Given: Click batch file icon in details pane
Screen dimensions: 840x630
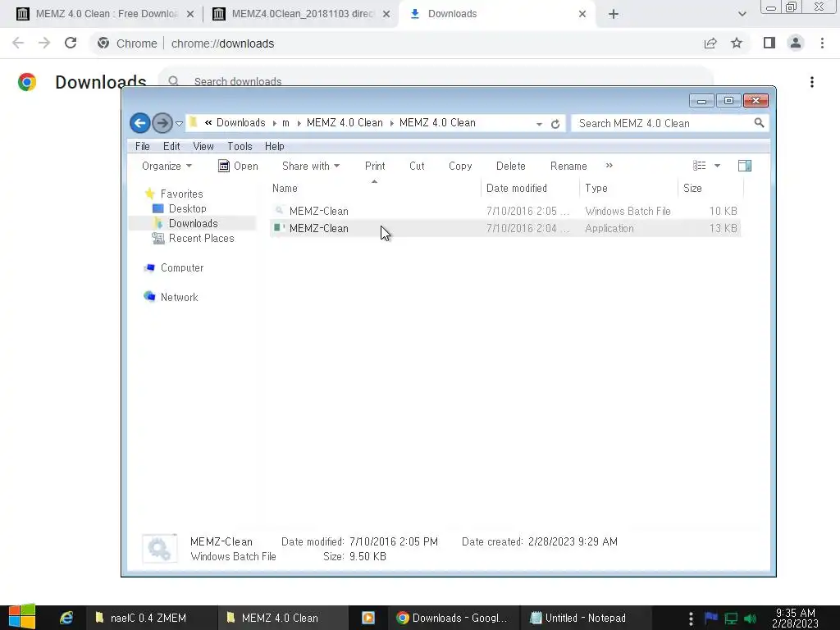Looking at the screenshot, I should pos(159,549).
